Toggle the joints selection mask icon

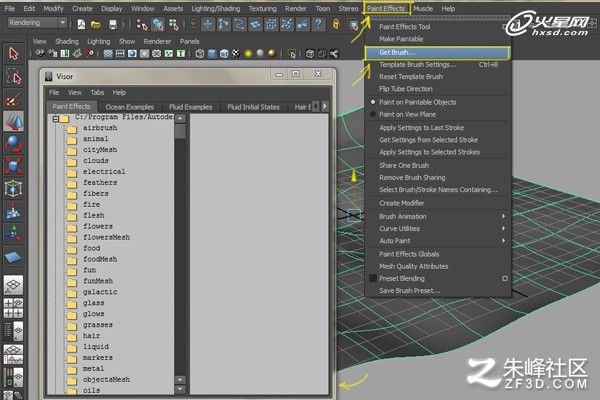pos(224,24)
